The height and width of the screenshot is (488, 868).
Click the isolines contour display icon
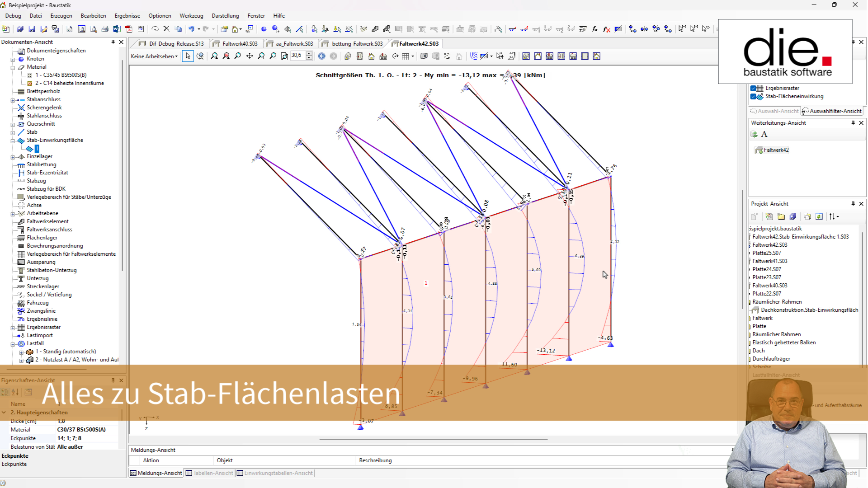point(473,56)
